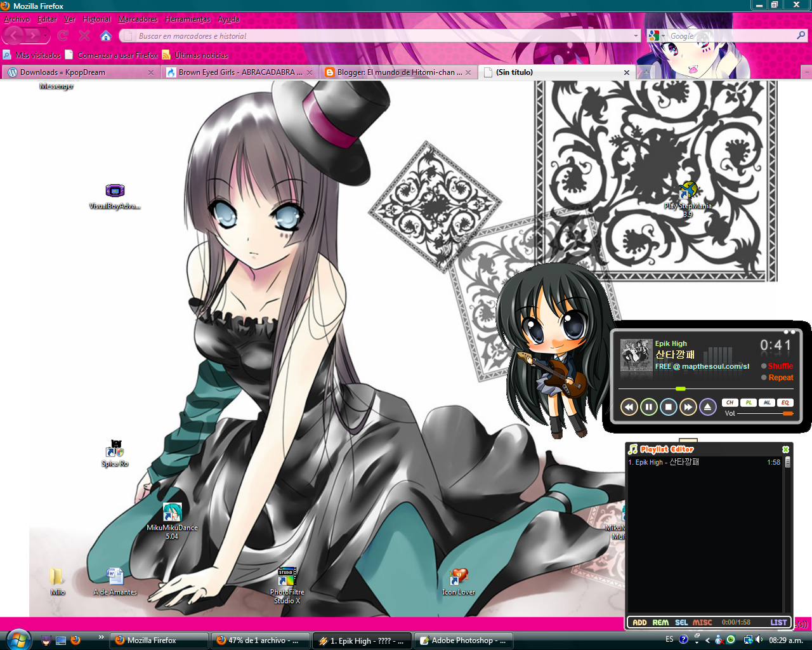The width and height of the screenshot is (812, 650).
Task: Select the Spice Ro desktop icon
Action: tap(115, 454)
